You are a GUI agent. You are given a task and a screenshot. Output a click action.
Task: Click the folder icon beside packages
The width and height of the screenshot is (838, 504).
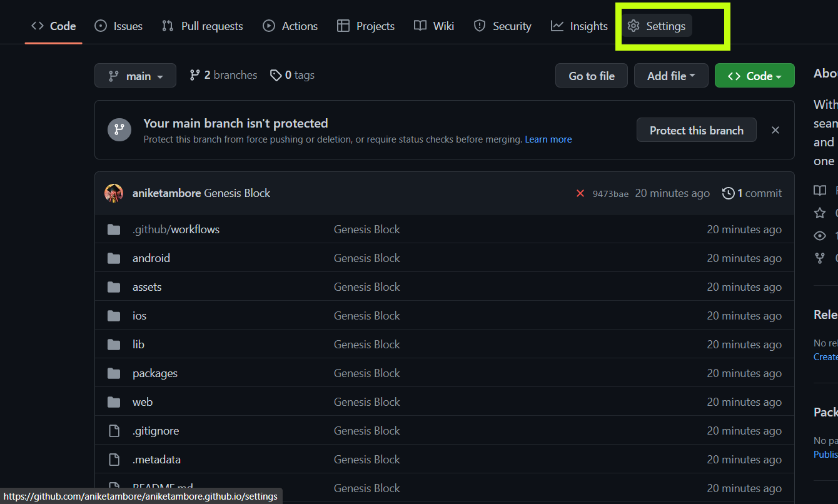[114, 373]
